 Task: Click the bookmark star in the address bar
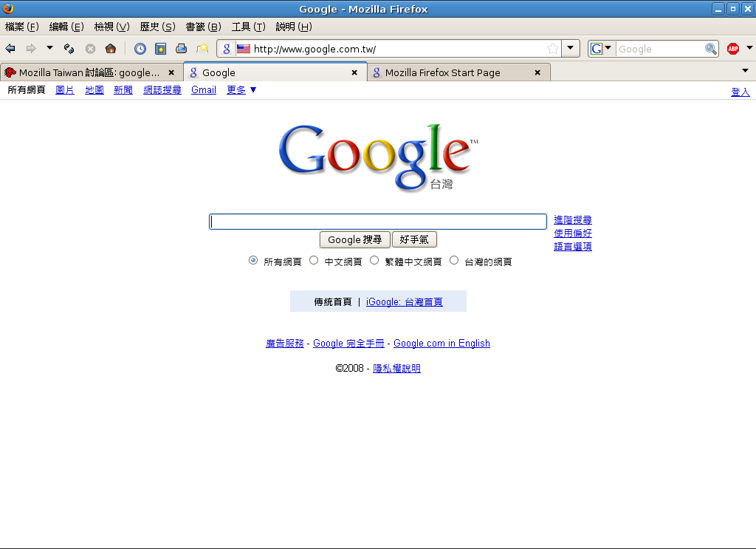click(x=552, y=49)
